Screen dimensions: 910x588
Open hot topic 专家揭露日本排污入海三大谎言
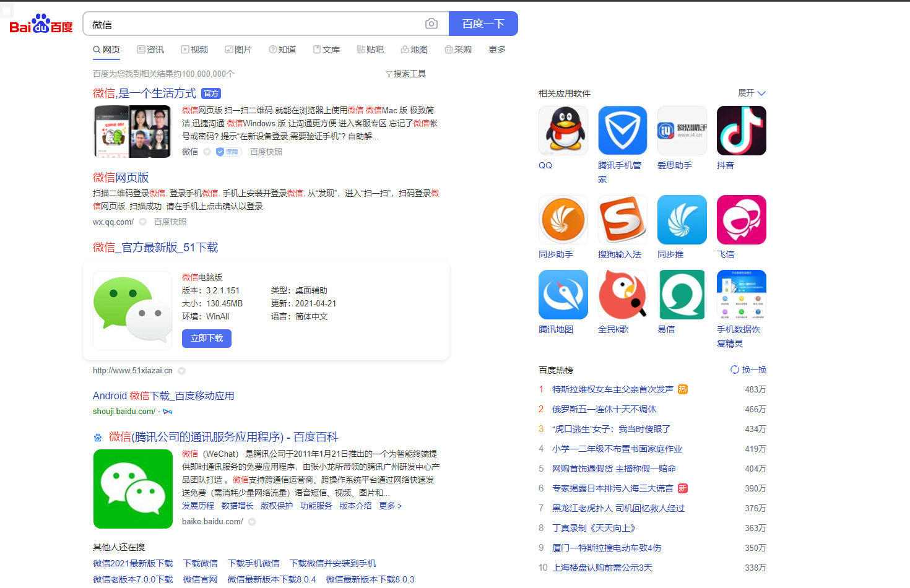tap(612, 488)
